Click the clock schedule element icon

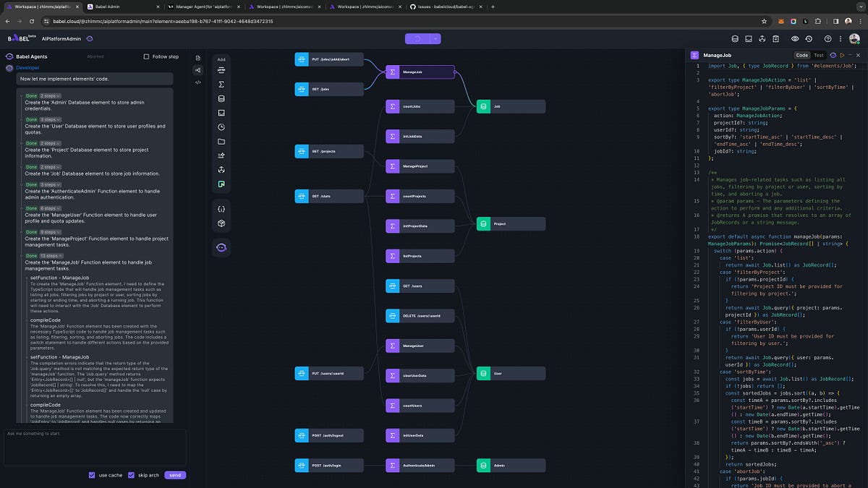tap(221, 127)
